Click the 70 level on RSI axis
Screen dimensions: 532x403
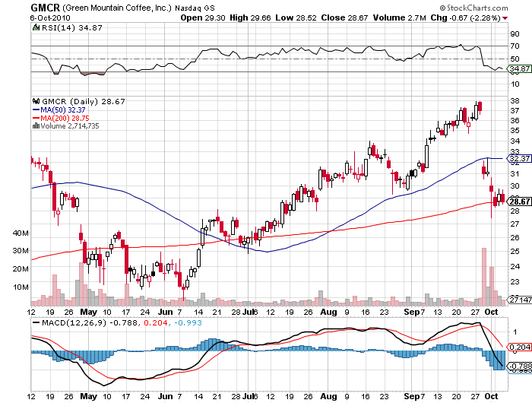point(515,46)
